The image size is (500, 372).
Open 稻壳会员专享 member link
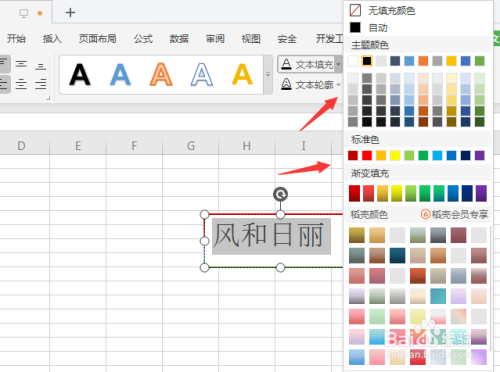(455, 214)
